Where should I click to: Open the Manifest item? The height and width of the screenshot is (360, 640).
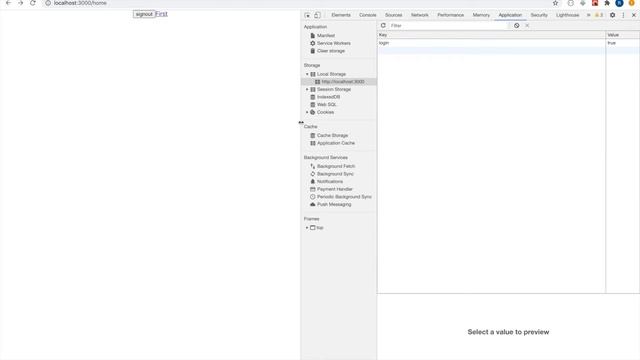click(x=326, y=36)
